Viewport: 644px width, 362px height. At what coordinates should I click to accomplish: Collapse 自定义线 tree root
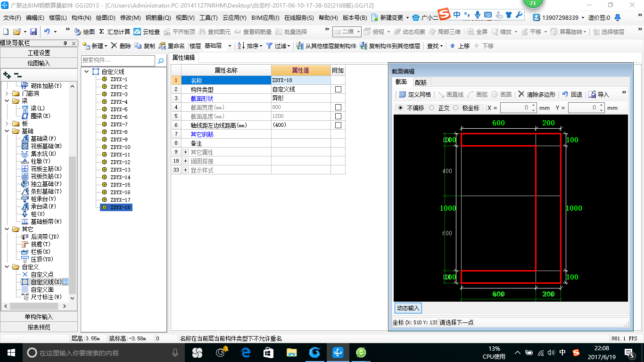pyautogui.click(x=87, y=72)
